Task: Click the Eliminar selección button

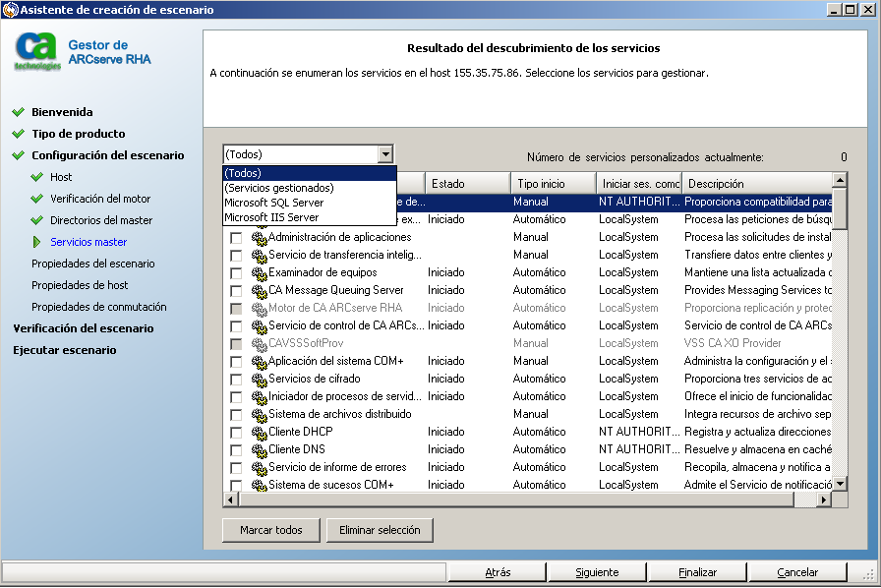Action: [380, 530]
